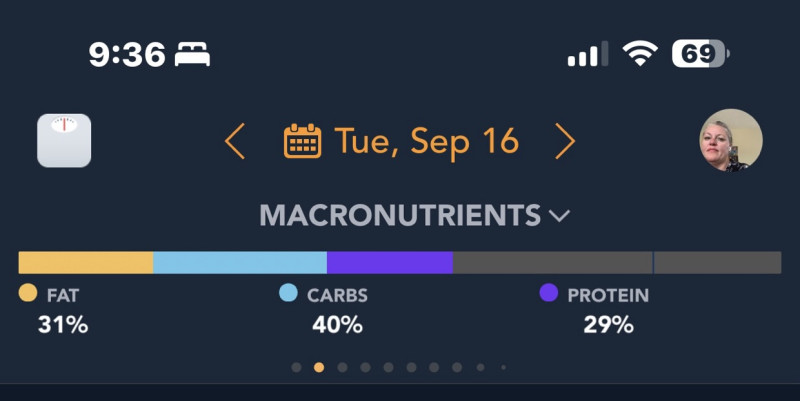This screenshot has width=800, height=401.
Task: Tap the purple protein bar segment
Action: point(389,262)
